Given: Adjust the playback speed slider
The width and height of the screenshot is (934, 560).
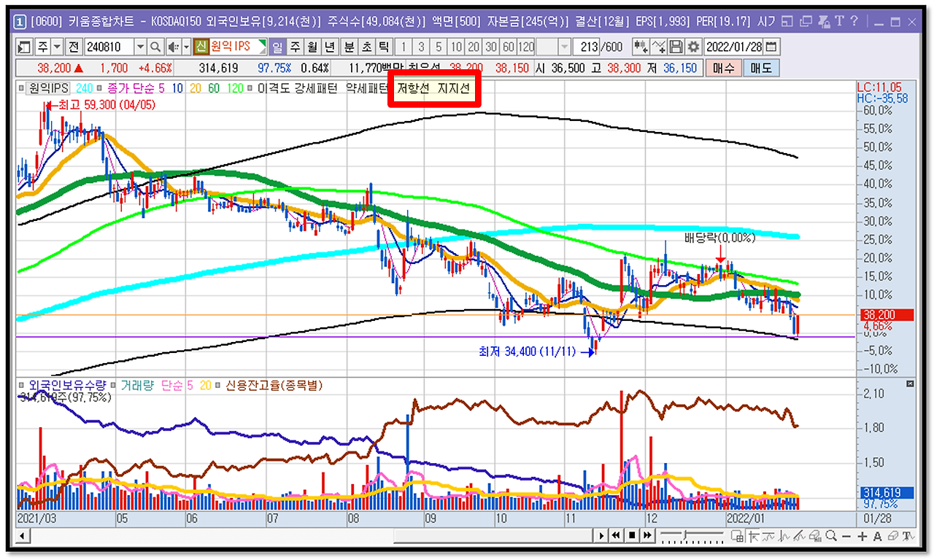Looking at the screenshot, I should [685, 536].
